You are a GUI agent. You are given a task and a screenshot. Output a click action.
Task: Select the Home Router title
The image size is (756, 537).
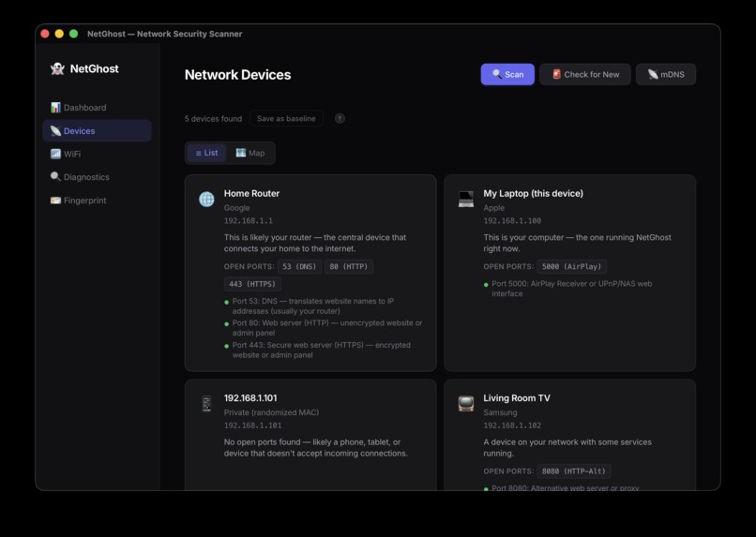(x=251, y=194)
